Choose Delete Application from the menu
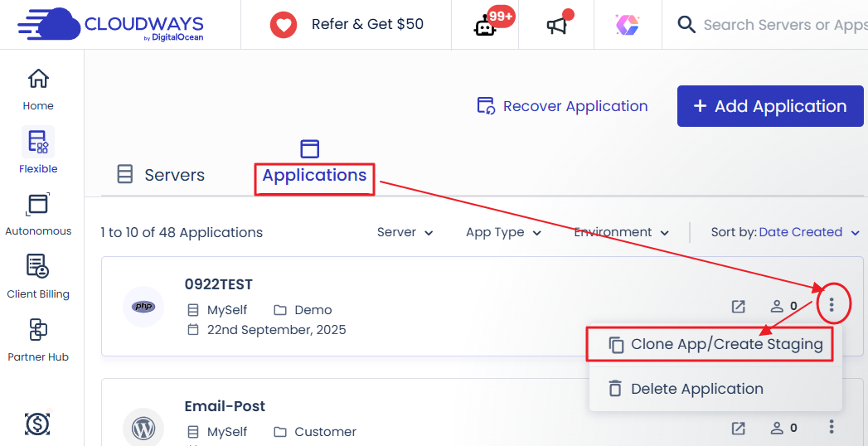Viewport: 868px width, 446px height. click(696, 389)
